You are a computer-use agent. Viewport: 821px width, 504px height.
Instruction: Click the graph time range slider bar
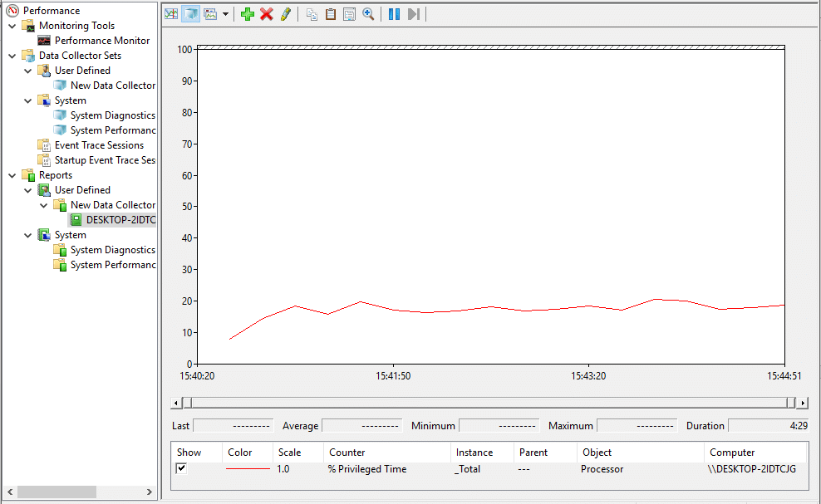pos(490,403)
